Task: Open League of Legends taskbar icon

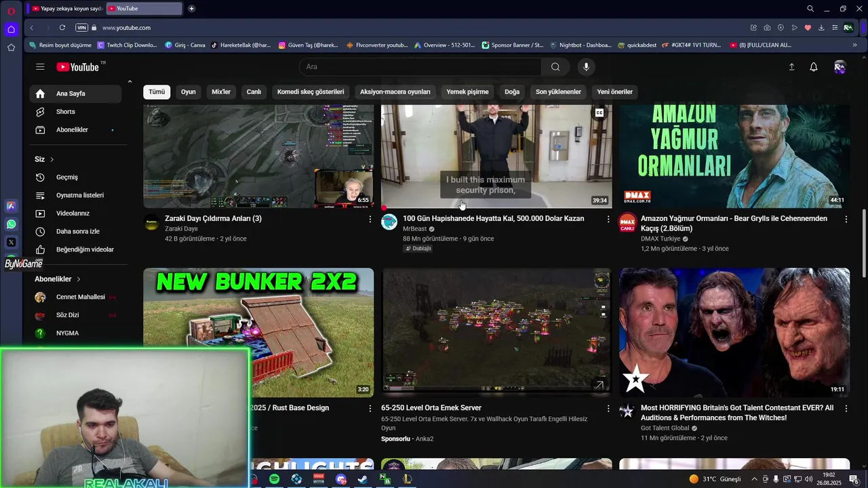Action: (x=407, y=479)
